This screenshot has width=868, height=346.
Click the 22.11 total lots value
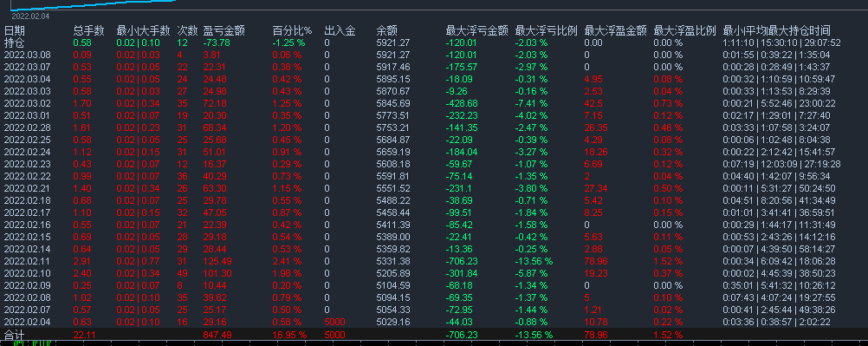tap(85, 335)
